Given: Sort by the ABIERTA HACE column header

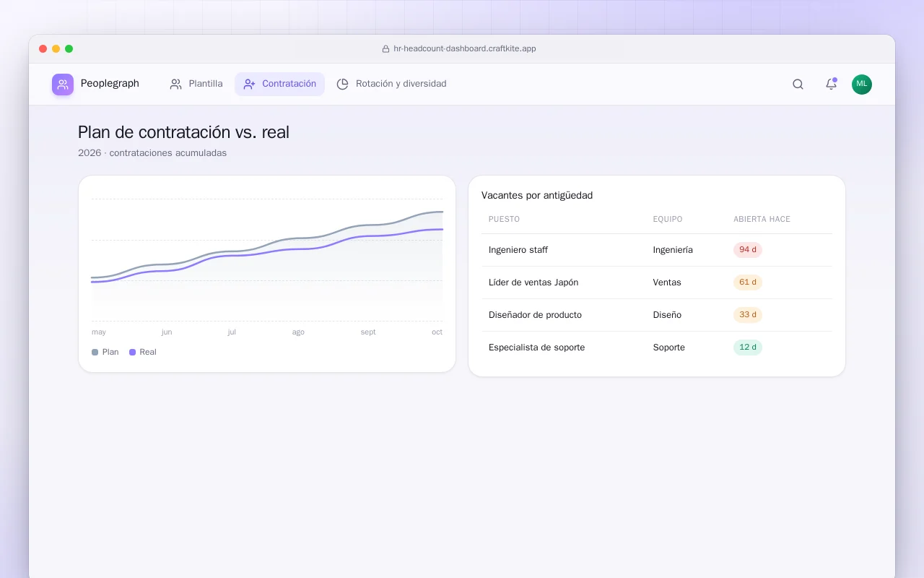Looking at the screenshot, I should pyautogui.click(x=762, y=219).
